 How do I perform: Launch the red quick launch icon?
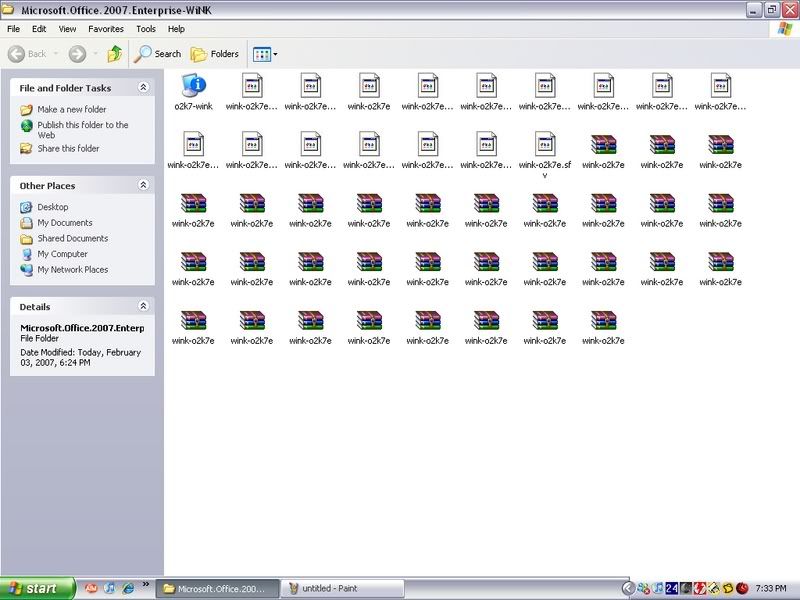[x=91, y=588]
